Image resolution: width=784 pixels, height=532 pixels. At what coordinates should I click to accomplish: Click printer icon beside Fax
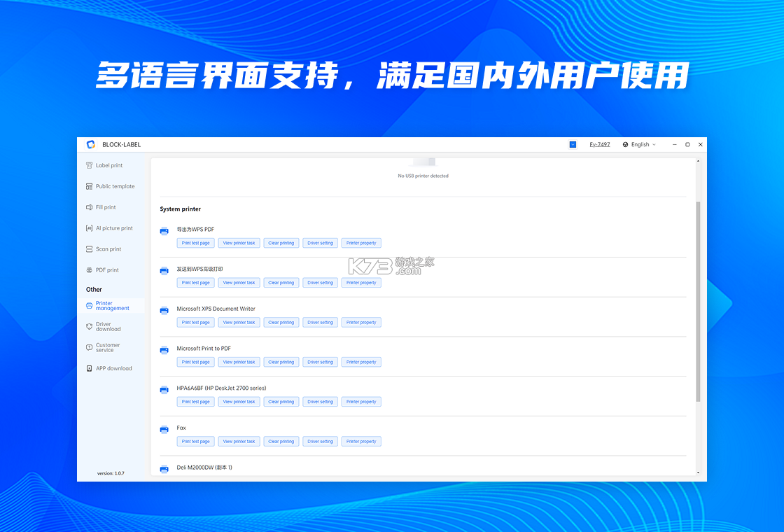pyautogui.click(x=164, y=430)
